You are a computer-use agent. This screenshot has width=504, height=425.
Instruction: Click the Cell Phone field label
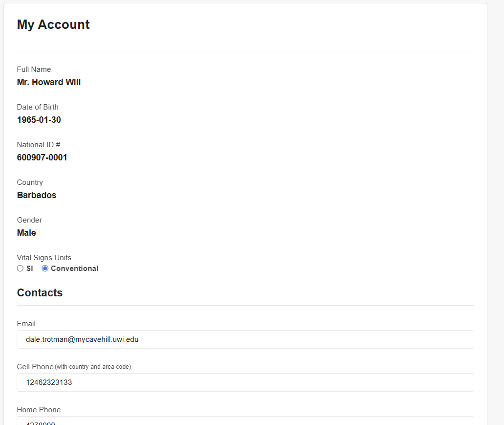coord(35,367)
